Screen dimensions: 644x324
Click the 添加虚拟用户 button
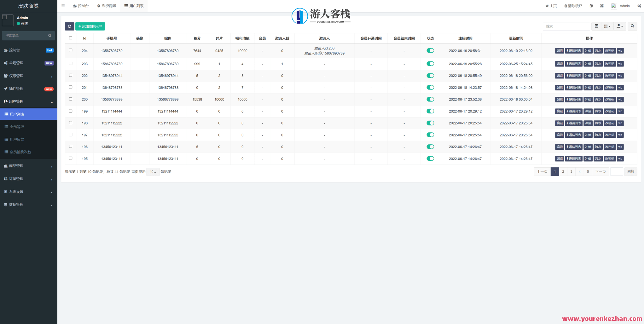pyautogui.click(x=90, y=26)
